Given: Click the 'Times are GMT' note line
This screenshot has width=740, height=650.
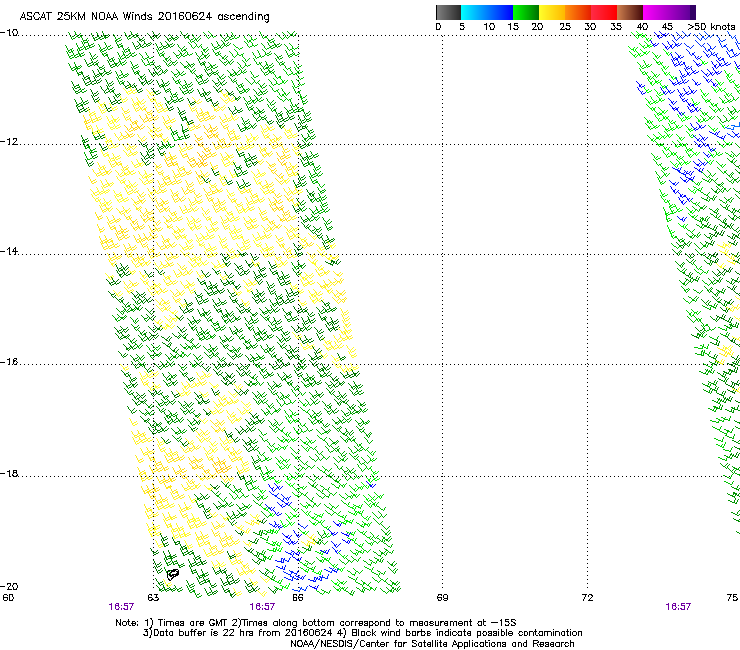Looking at the screenshot, I should (x=316, y=623).
